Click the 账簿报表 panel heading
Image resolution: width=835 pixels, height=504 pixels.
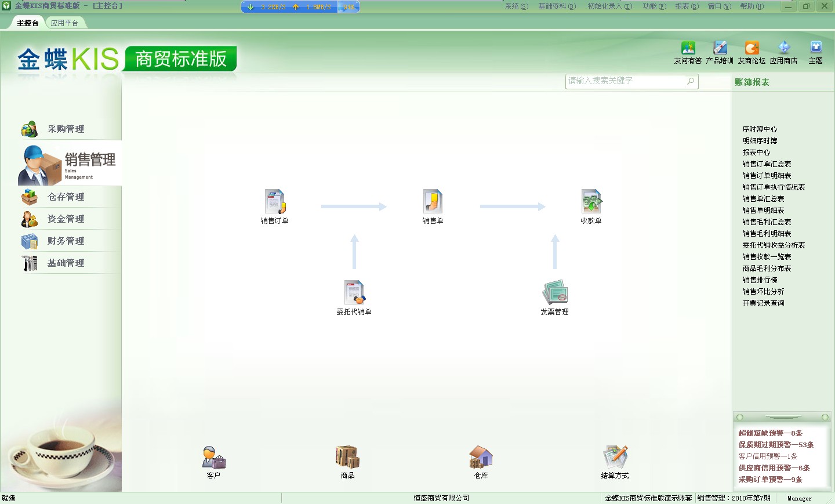752,82
